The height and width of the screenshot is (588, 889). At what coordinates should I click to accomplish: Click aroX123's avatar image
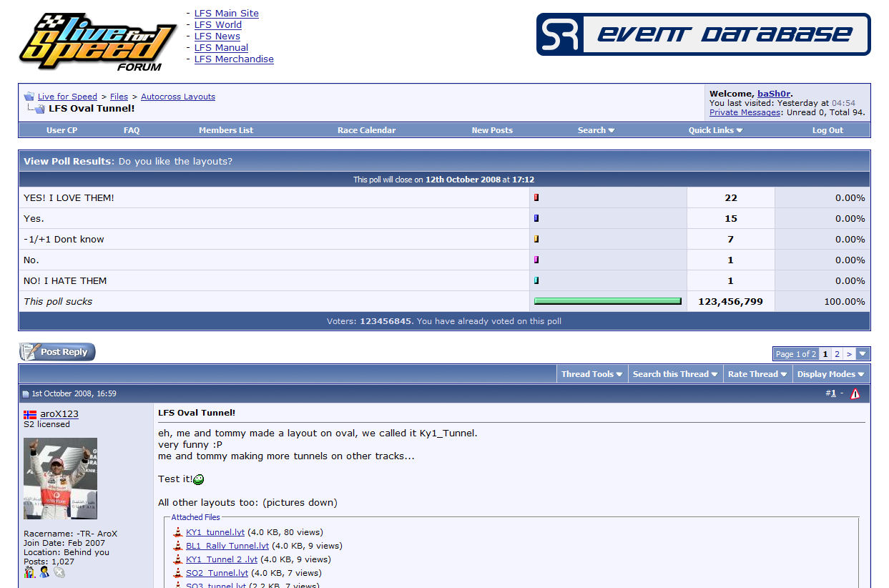(x=60, y=479)
